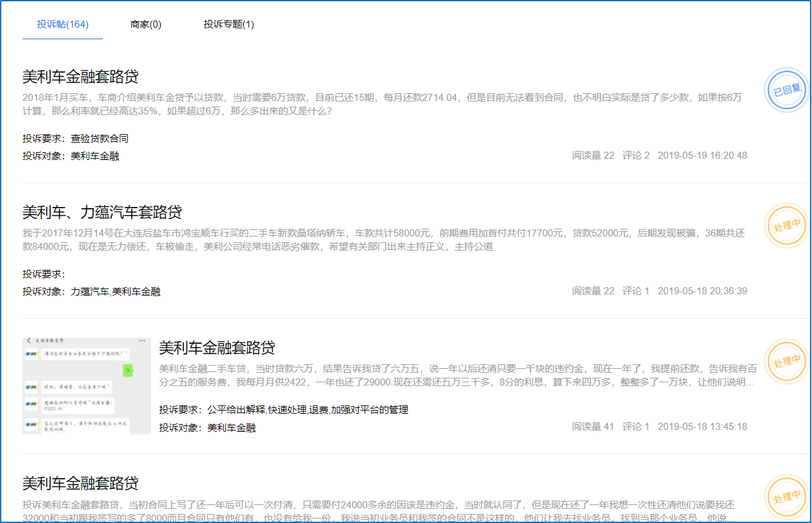Click 投诉要求：查验贷款合同 line
Image resolution: width=812 pixels, height=523 pixels.
pos(76,138)
